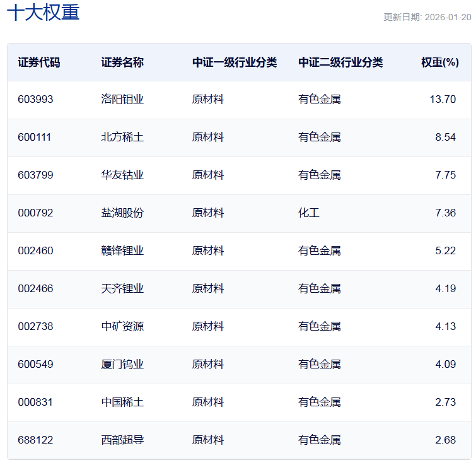Click 有色金属 in the 西部超导 row
This screenshot has height=465, width=476.
[320, 440]
